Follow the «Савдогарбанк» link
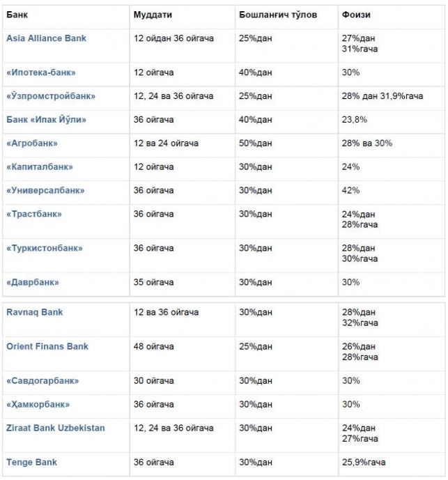The image size is (448, 480). pyautogui.click(x=43, y=381)
